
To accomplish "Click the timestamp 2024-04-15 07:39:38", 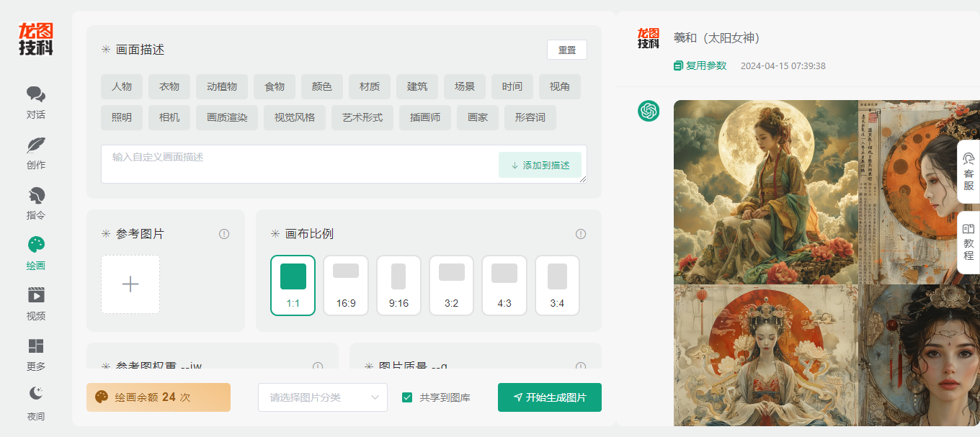I will [x=783, y=66].
